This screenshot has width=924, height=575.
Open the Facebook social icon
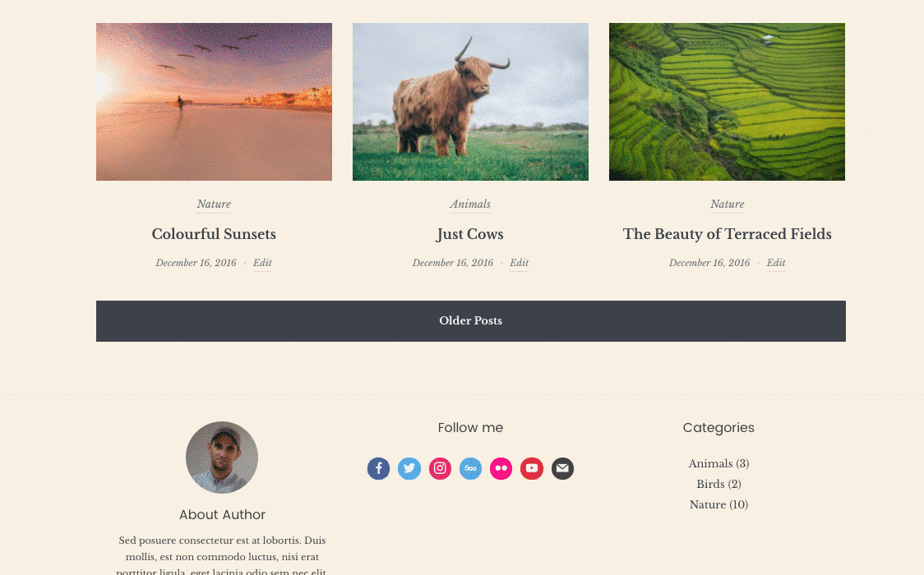378,468
